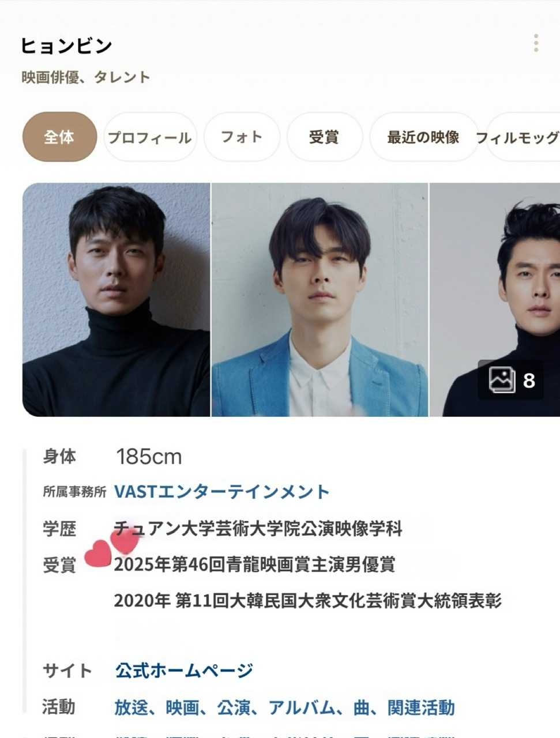
Task: Switch to the プロフィール tab
Action: 150,137
